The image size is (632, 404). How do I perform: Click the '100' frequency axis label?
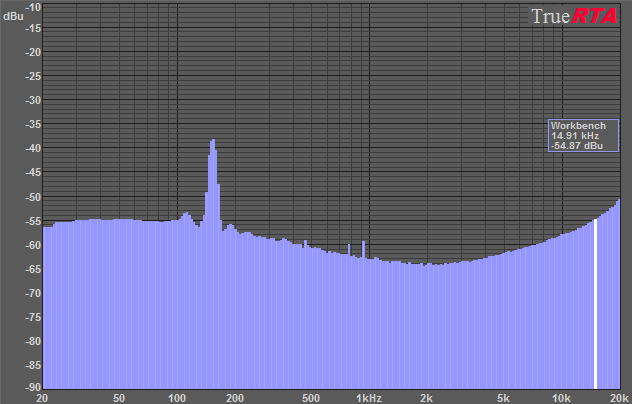(x=177, y=398)
